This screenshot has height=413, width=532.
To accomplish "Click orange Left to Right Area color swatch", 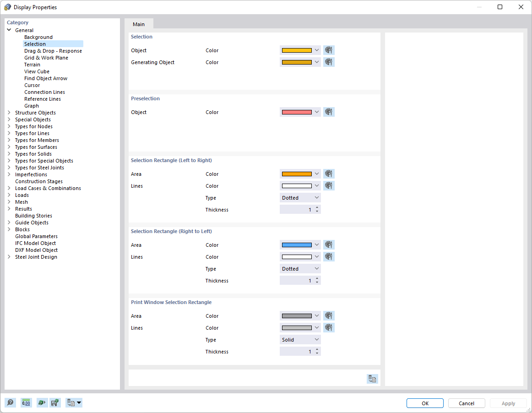I will [x=297, y=174].
